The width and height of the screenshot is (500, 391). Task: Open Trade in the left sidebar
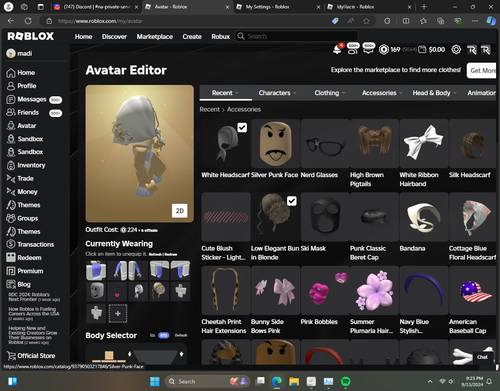20,178
